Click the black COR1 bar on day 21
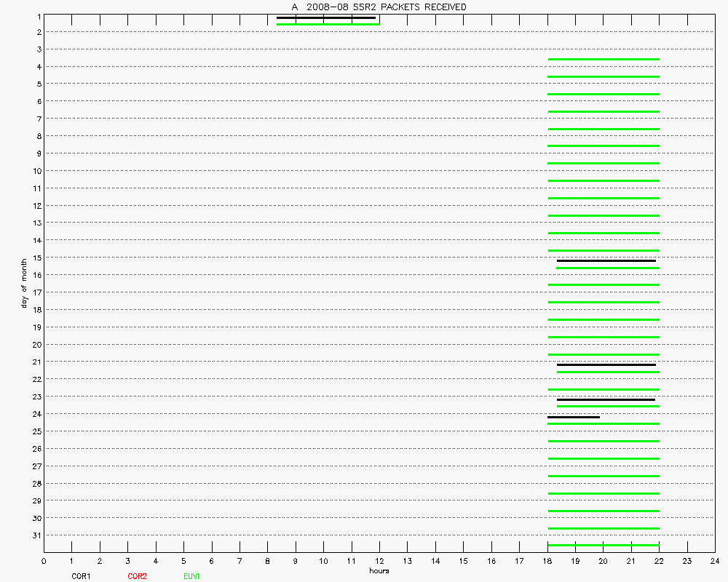This screenshot has height=582, width=728. 606,364
